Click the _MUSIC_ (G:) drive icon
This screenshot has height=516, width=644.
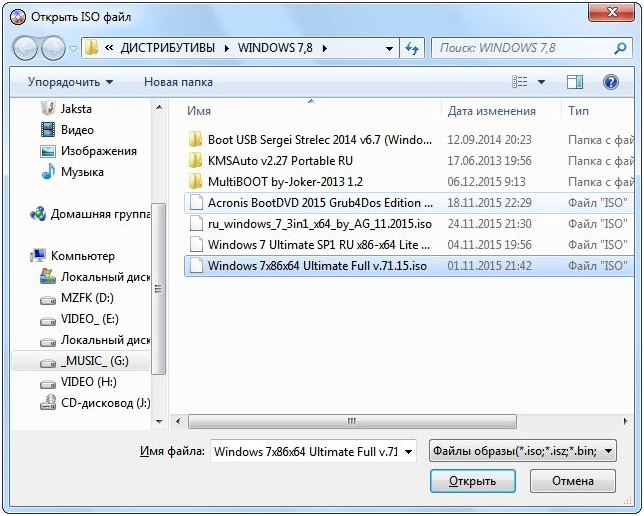coord(48,362)
